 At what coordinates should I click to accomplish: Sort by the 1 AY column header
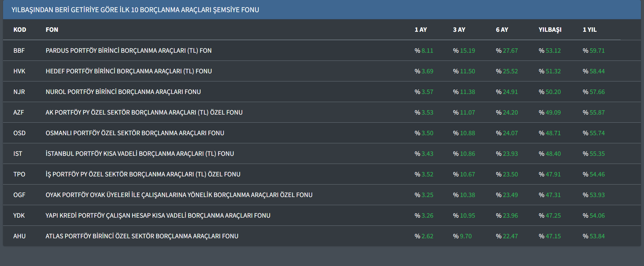click(420, 30)
